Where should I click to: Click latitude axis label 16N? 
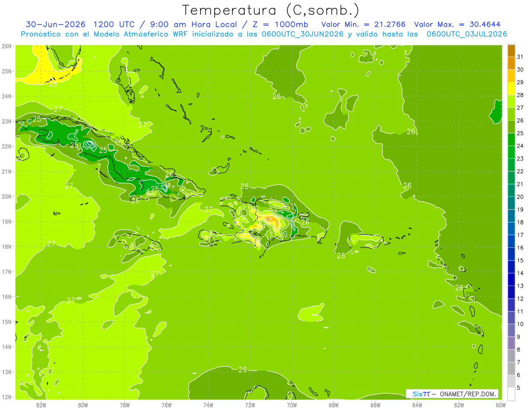7,297
